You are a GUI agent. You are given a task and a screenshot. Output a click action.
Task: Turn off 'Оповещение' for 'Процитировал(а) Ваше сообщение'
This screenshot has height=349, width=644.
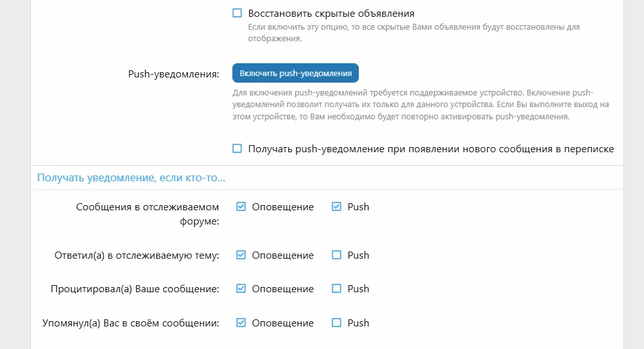coord(241,289)
